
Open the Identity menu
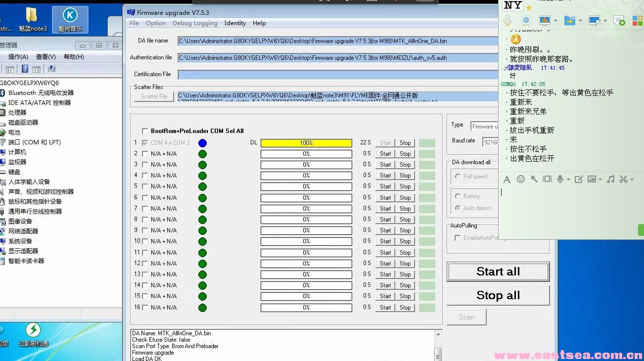point(234,23)
